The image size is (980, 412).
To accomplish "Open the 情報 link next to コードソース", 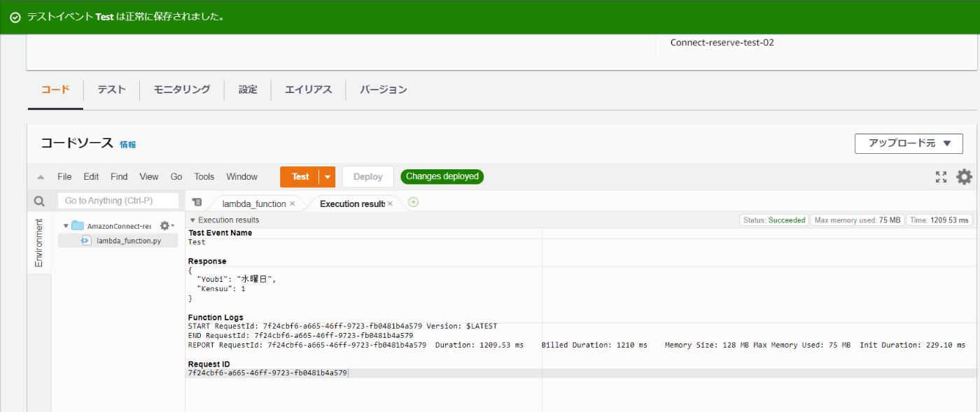I will tap(128, 145).
